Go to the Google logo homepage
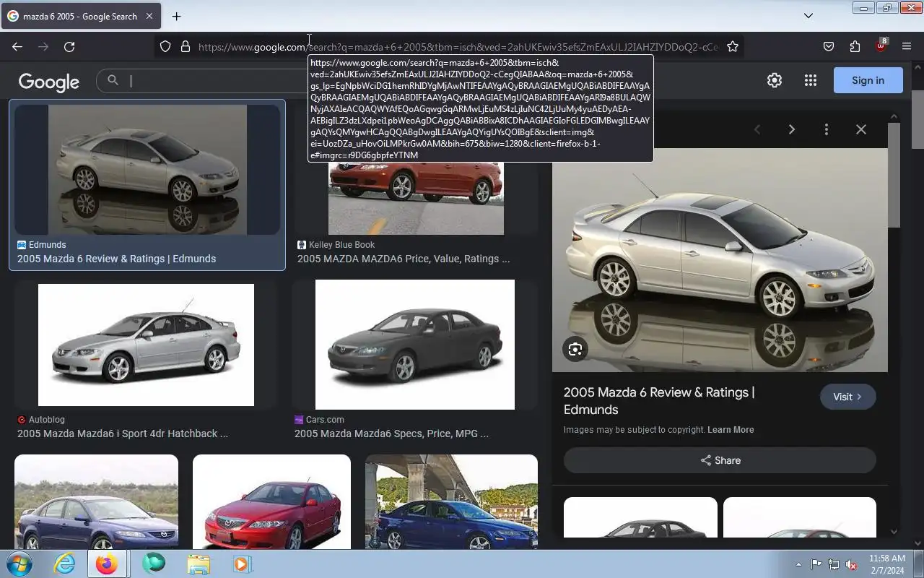This screenshot has height=578, width=924. [49, 82]
